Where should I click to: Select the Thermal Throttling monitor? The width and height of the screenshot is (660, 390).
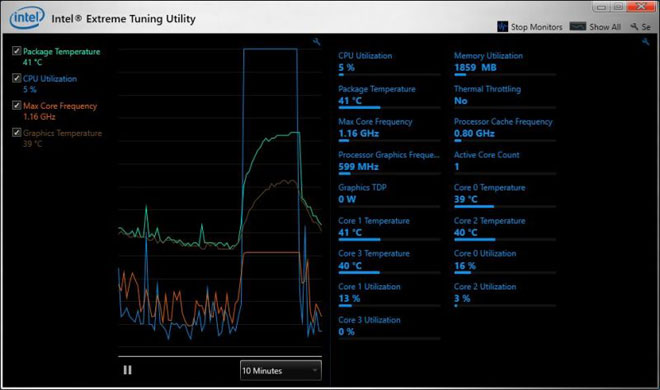click(505, 96)
